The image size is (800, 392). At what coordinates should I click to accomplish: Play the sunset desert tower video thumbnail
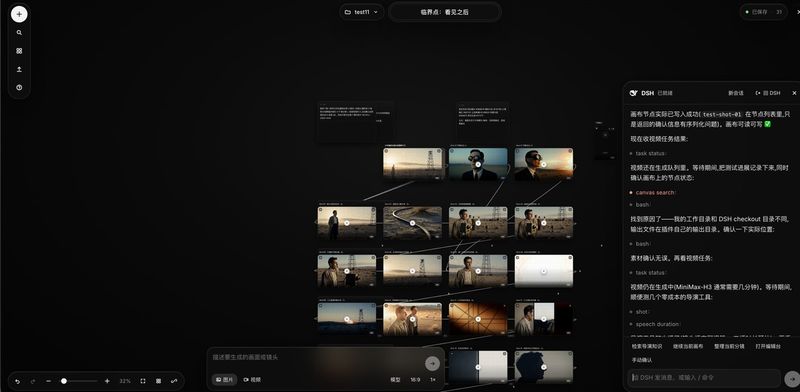click(412, 164)
